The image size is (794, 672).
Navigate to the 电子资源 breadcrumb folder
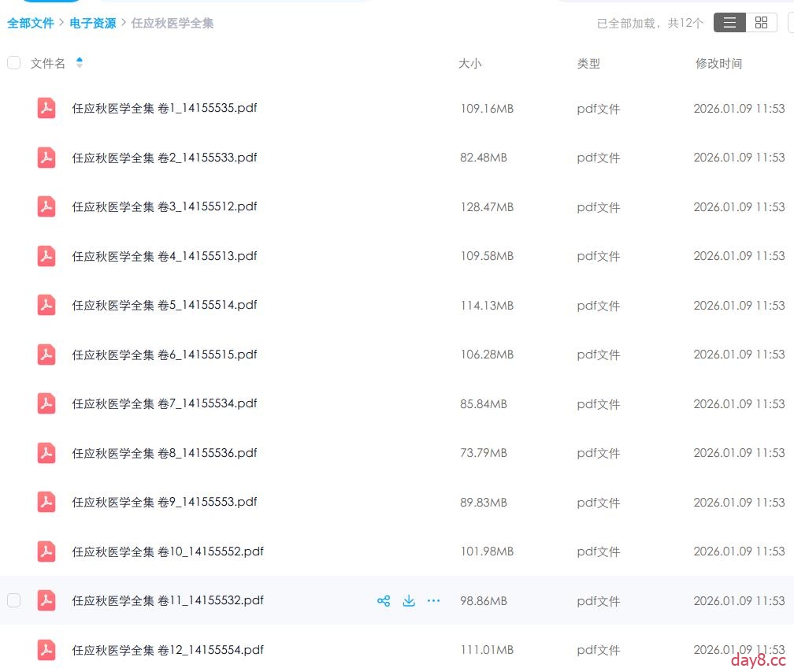92,24
